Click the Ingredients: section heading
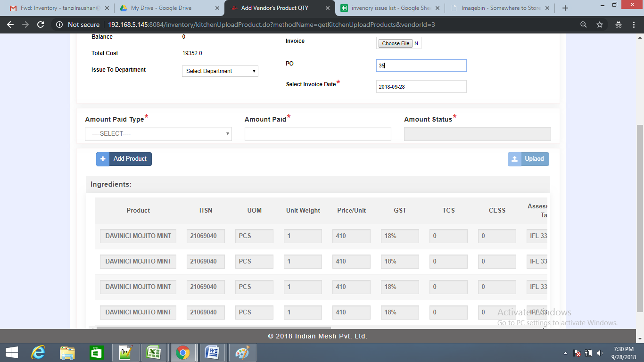Viewport: 644px width, 362px height. click(x=111, y=184)
